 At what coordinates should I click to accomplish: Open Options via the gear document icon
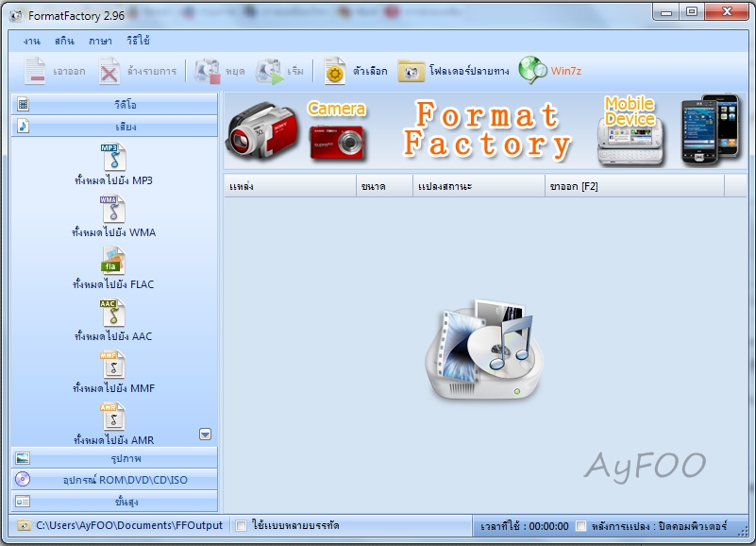pos(335,71)
